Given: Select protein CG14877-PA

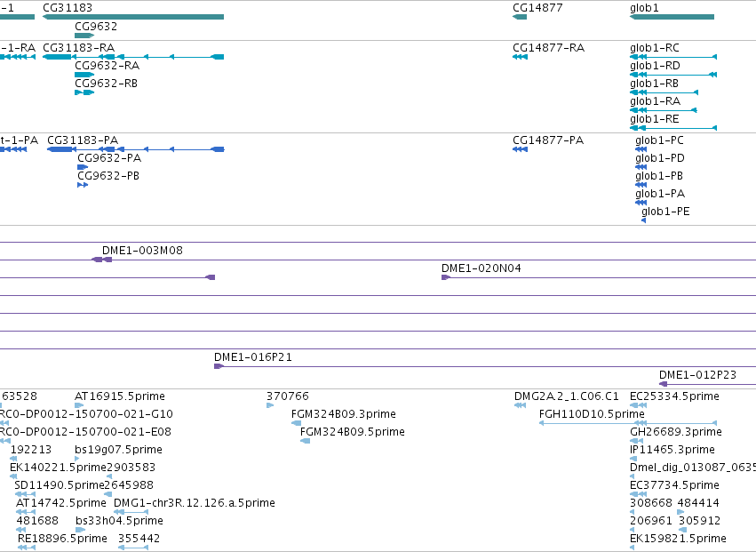Looking at the screenshot, I should coord(548,140).
